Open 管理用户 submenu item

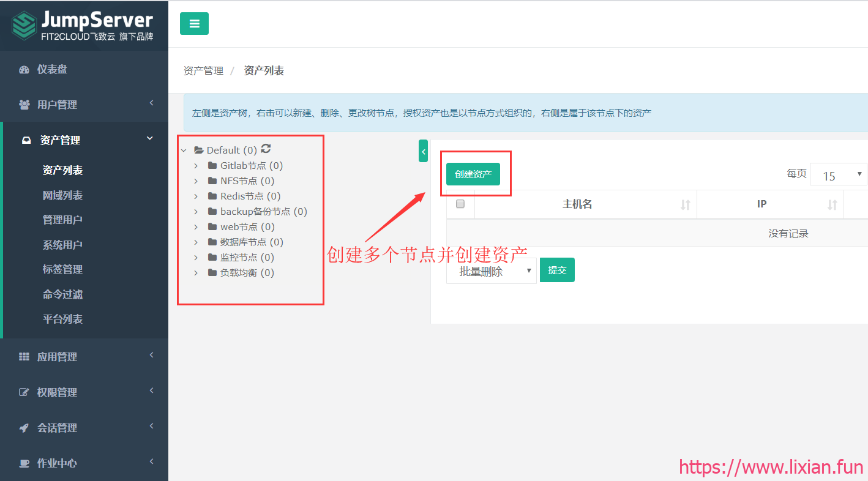tap(62, 220)
